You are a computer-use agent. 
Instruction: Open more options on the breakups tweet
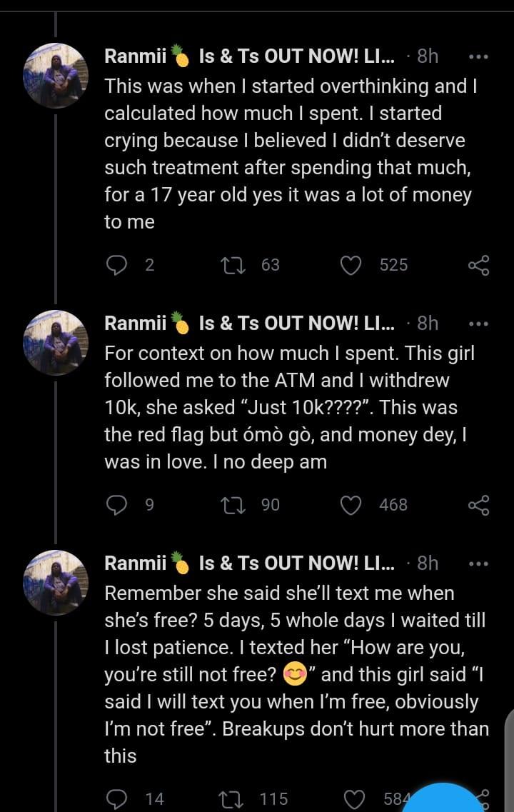point(478,563)
